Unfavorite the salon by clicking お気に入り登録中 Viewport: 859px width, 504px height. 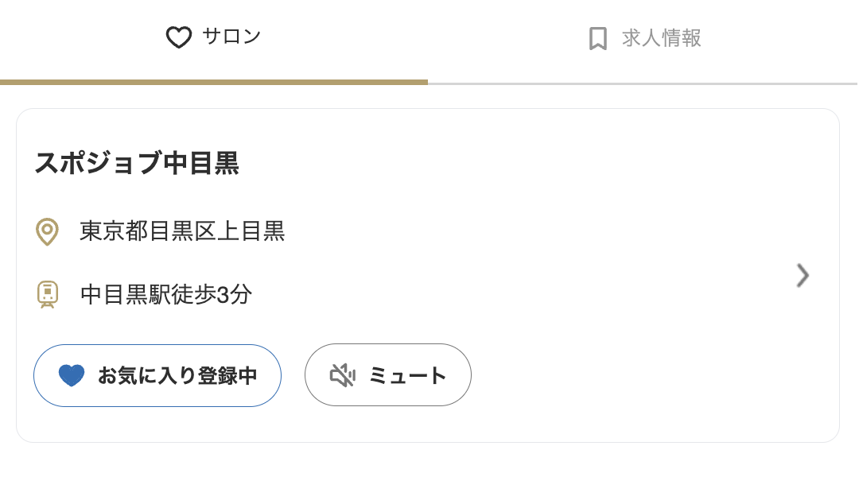[157, 374]
